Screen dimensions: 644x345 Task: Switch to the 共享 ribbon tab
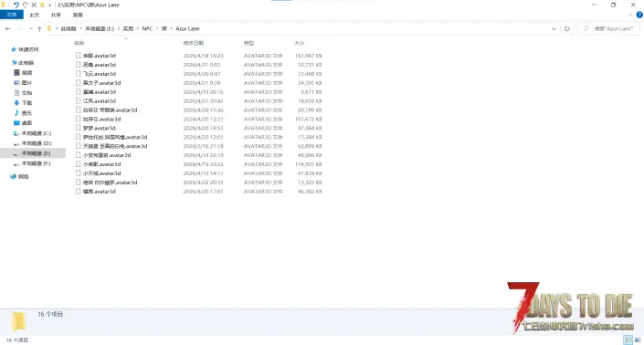click(56, 15)
